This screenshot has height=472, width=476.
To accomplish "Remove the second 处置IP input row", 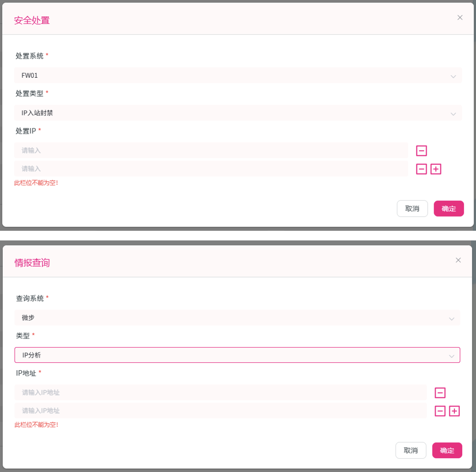I will pyautogui.click(x=421, y=169).
